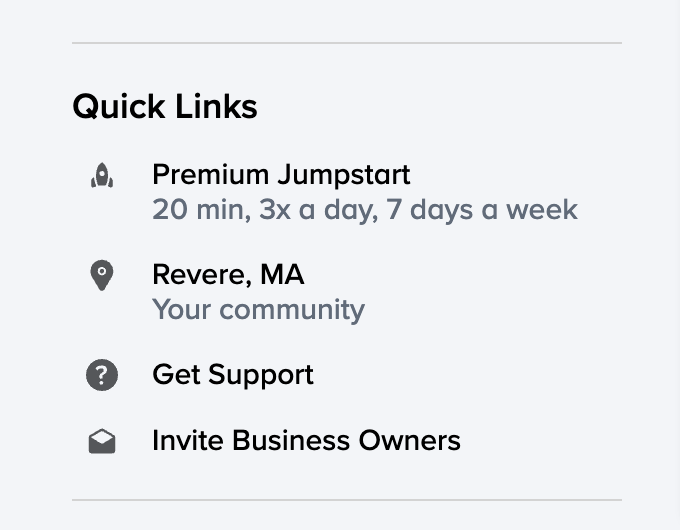The width and height of the screenshot is (680, 530).
Task: Click the divider line above Quick Links
Action: click(x=346, y=43)
